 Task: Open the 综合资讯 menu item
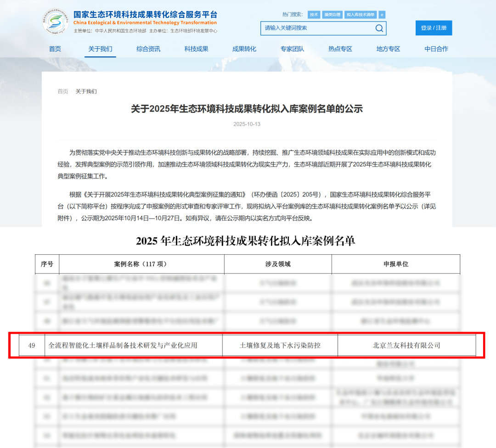148,49
